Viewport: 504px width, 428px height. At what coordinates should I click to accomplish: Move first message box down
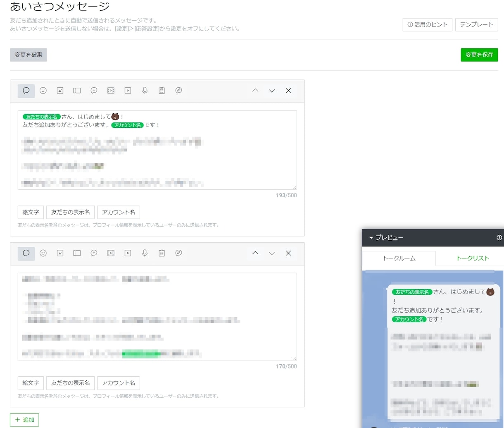tap(272, 91)
